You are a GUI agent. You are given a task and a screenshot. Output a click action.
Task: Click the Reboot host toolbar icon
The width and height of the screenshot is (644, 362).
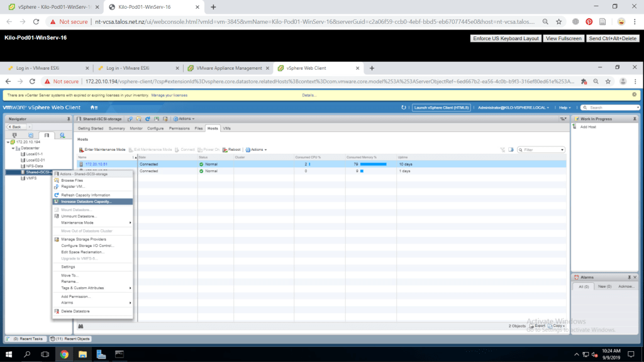coord(231,150)
